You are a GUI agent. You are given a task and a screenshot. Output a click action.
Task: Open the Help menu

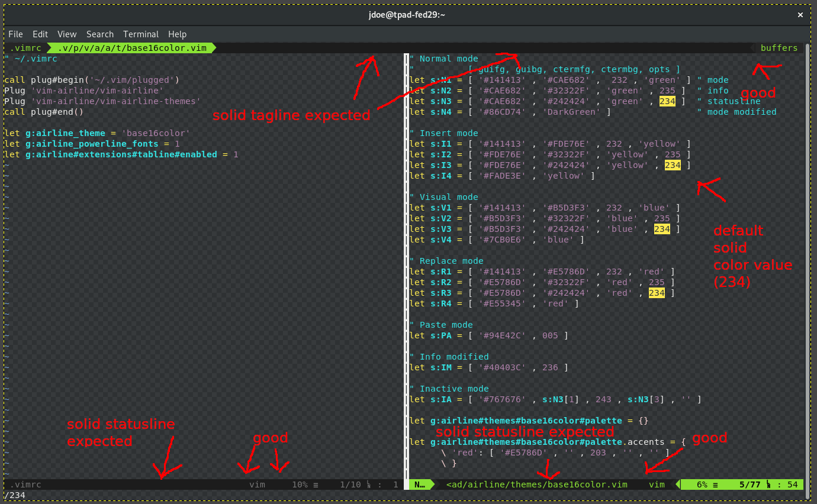coord(177,34)
